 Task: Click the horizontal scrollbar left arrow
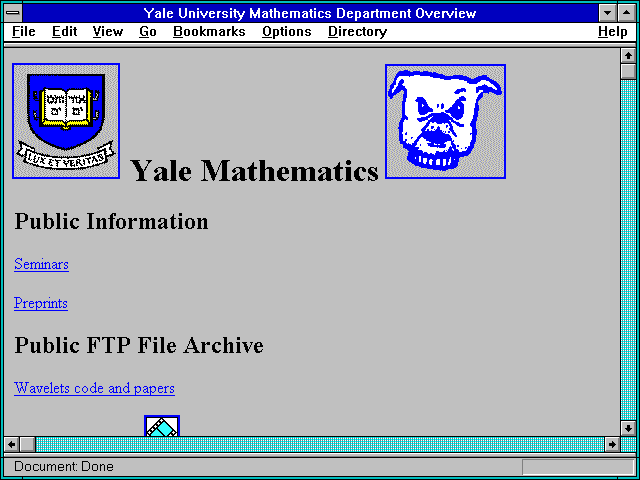[x=12, y=444]
